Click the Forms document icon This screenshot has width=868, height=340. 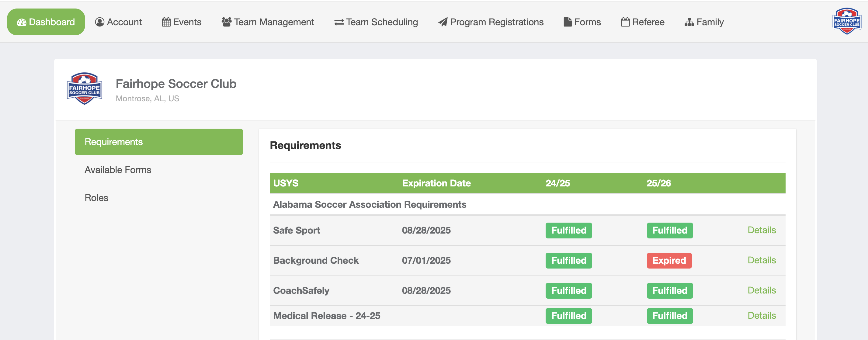pyautogui.click(x=568, y=22)
